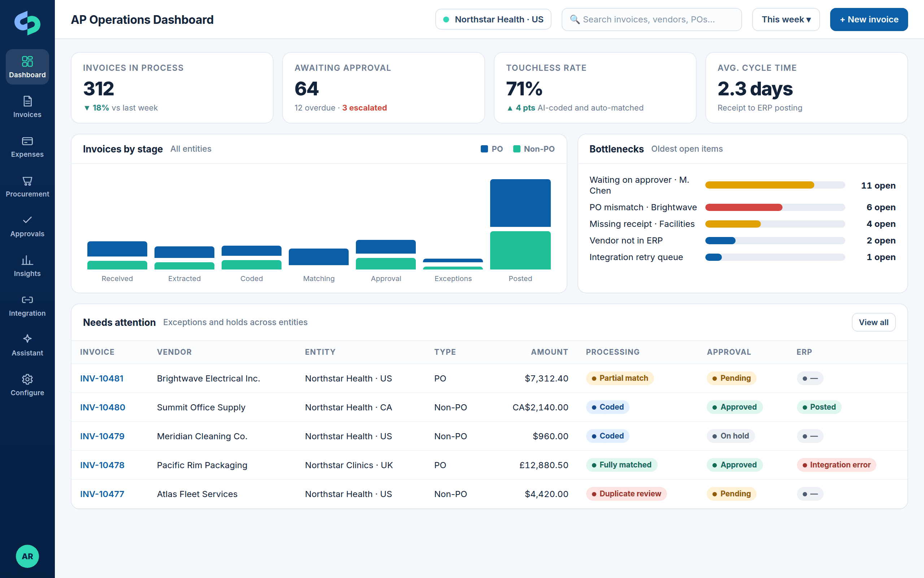Open the Approvals checkmark icon

[x=27, y=220]
